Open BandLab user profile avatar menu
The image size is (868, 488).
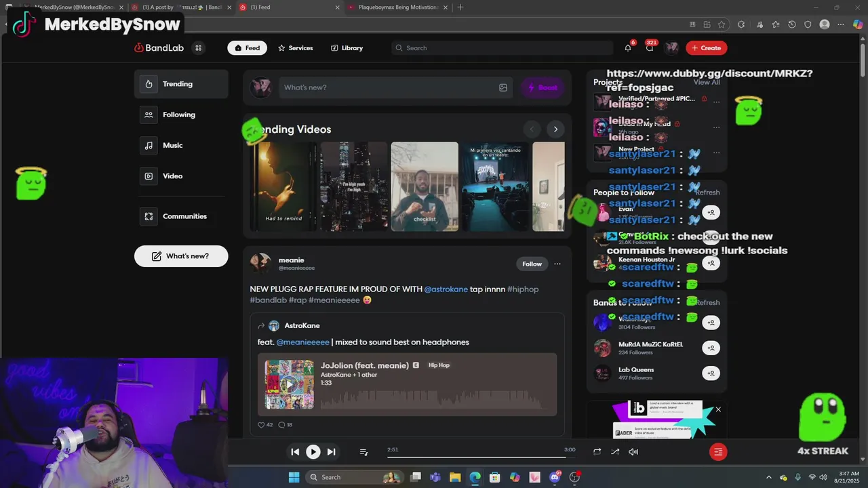pos(671,48)
